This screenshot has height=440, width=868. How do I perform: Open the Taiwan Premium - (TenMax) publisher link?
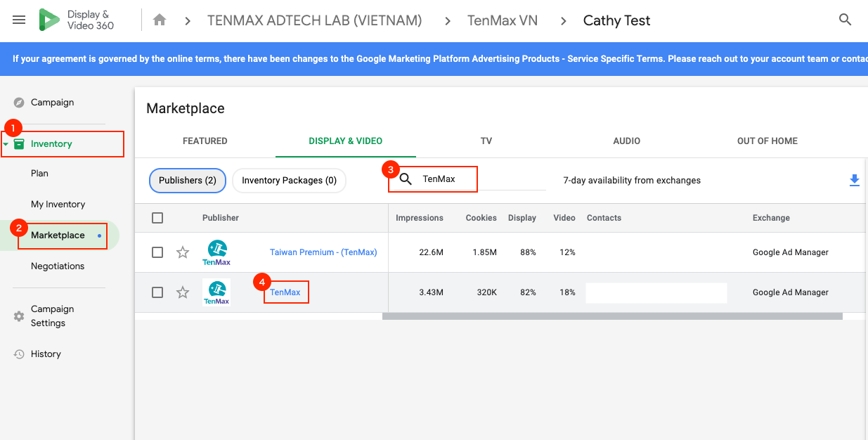[323, 252]
